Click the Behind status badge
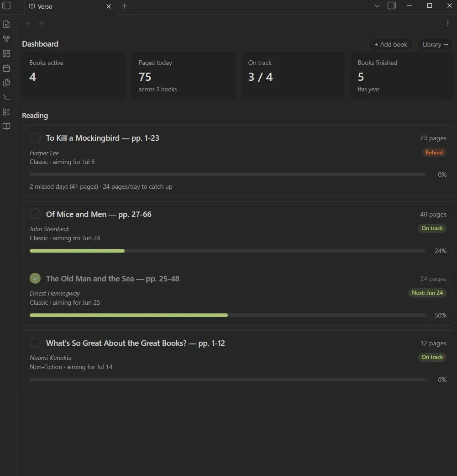457x476 pixels. [x=434, y=153]
